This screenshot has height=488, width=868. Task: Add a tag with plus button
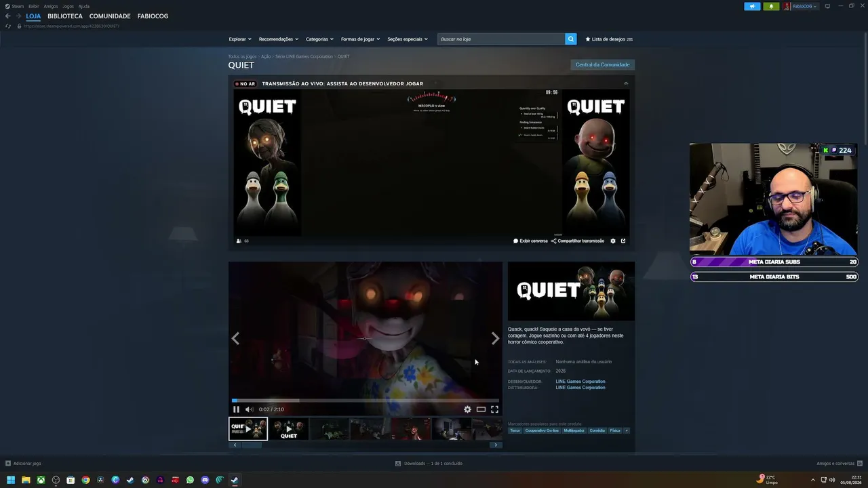[x=627, y=430]
